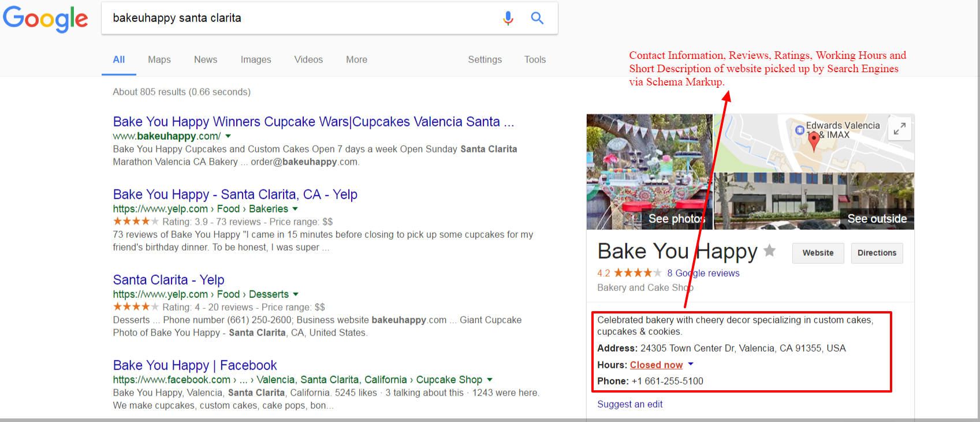Expand the Hours Closed now dropdown
This screenshot has width=980, height=422.
click(691, 364)
